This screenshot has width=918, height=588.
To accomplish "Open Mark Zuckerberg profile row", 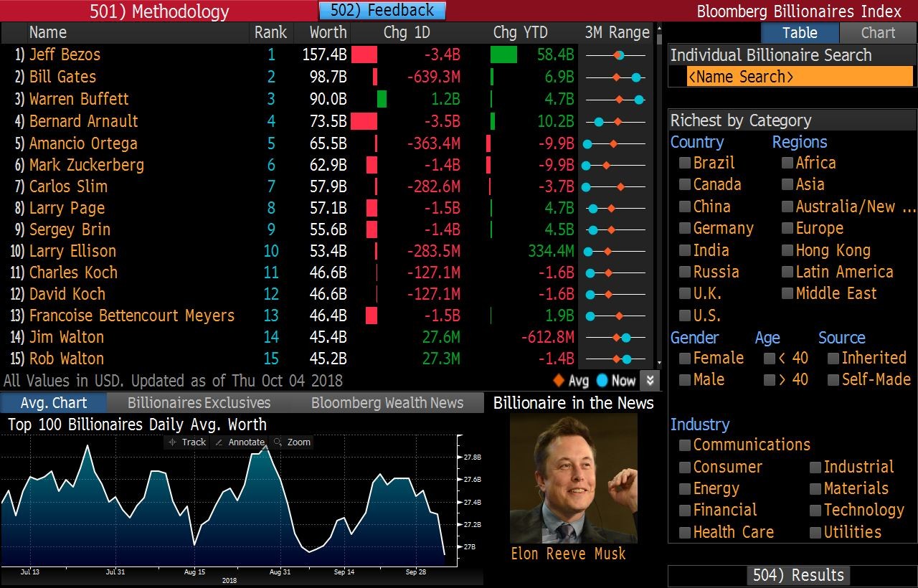I will point(326,166).
